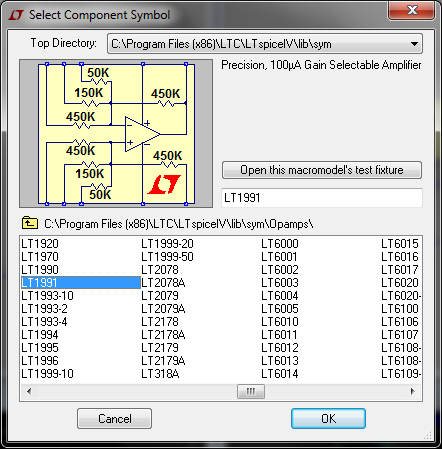Select LT2178A in the list
442x449 pixels.
point(163,335)
